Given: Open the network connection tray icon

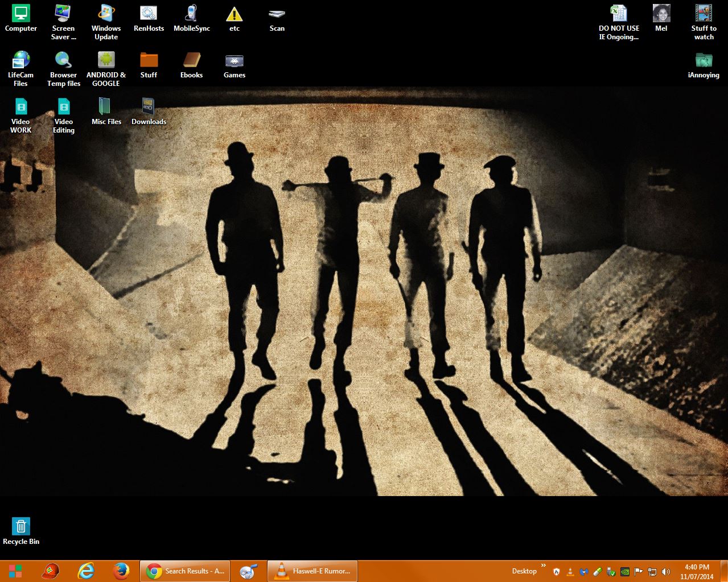Looking at the screenshot, I should tap(652, 572).
